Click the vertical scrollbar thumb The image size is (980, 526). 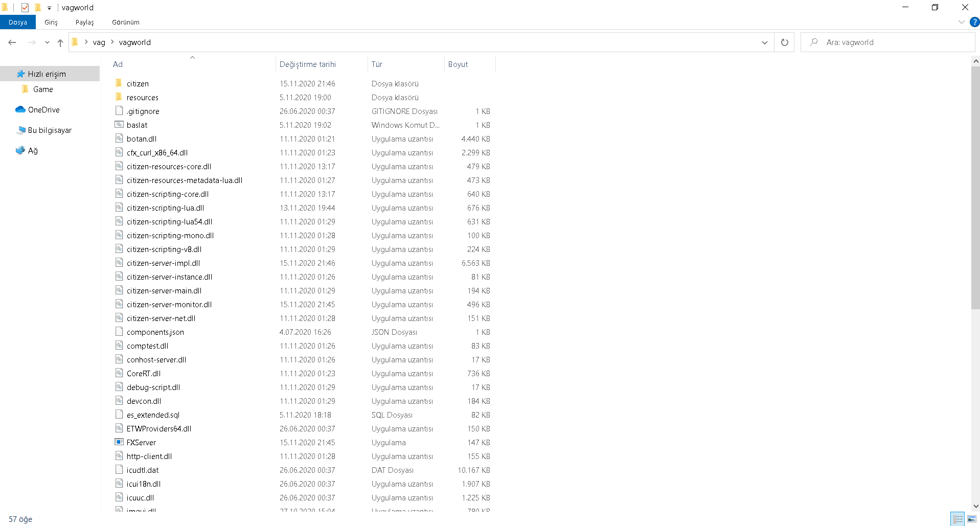tap(975, 188)
